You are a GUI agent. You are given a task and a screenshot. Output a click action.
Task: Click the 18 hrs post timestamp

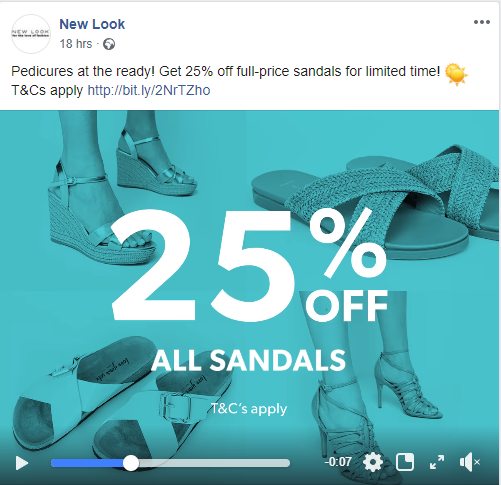(x=76, y=44)
